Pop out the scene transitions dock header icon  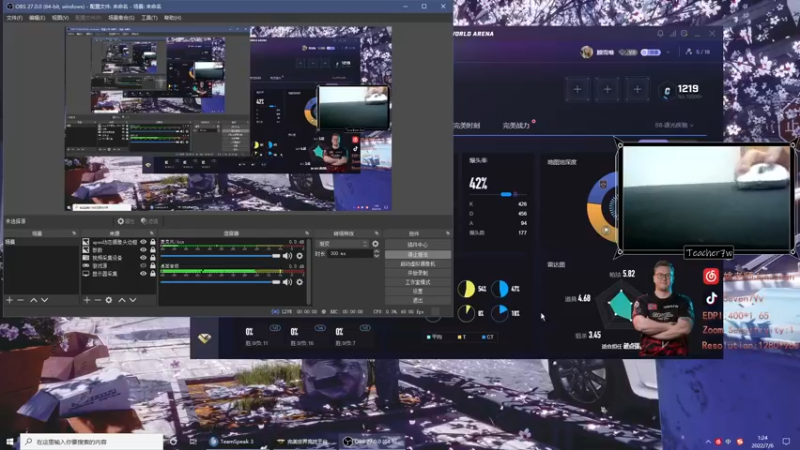click(x=377, y=233)
